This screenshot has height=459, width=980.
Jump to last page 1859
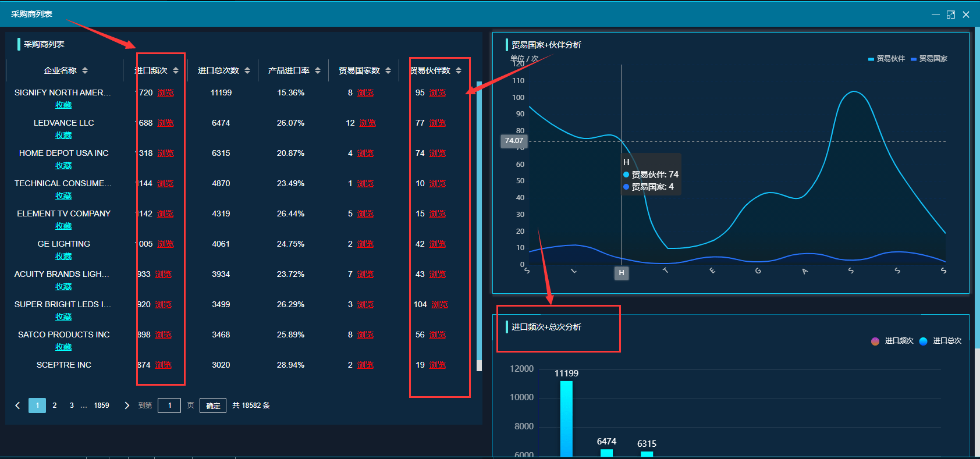pyautogui.click(x=102, y=405)
